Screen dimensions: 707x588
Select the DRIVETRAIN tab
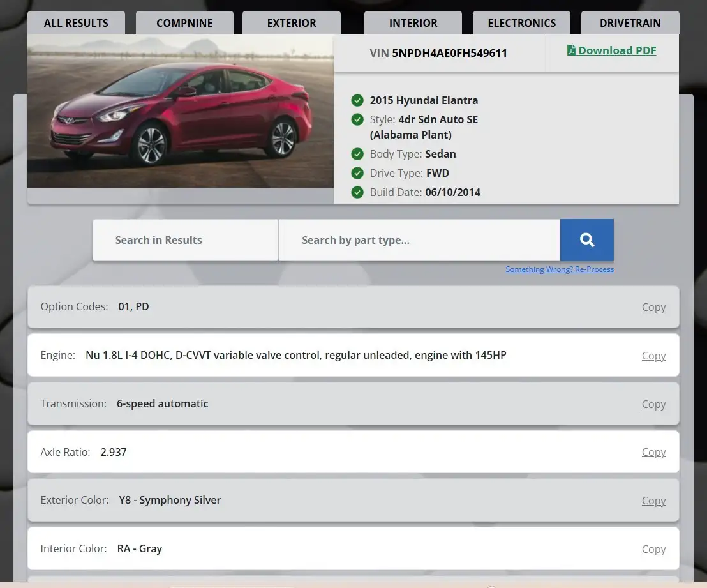(x=630, y=23)
